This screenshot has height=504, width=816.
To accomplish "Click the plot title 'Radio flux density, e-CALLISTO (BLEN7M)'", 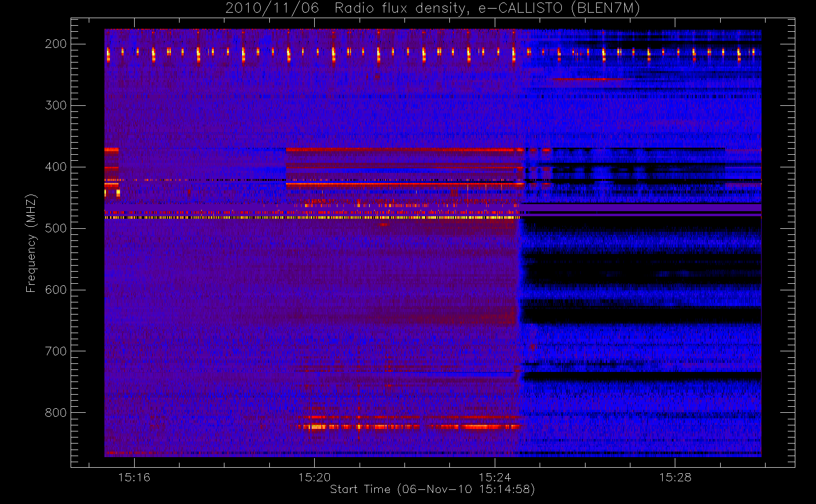I will pyautogui.click(x=487, y=9).
